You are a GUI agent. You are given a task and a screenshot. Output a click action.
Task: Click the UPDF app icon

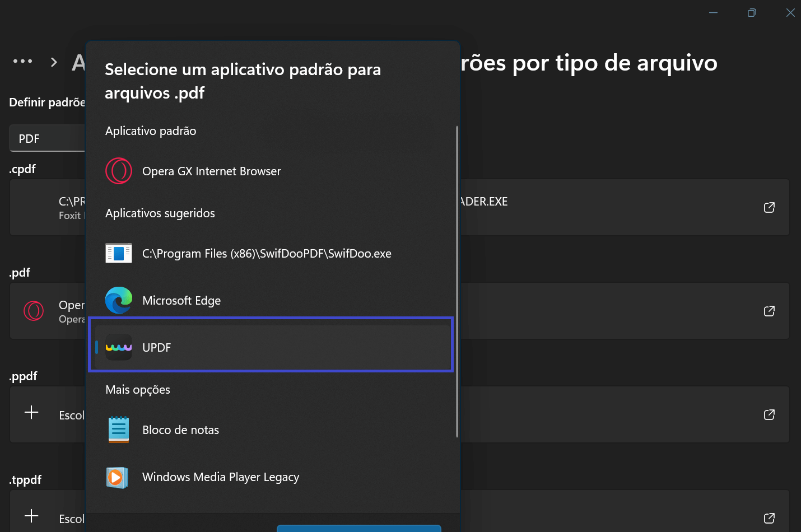point(119,347)
